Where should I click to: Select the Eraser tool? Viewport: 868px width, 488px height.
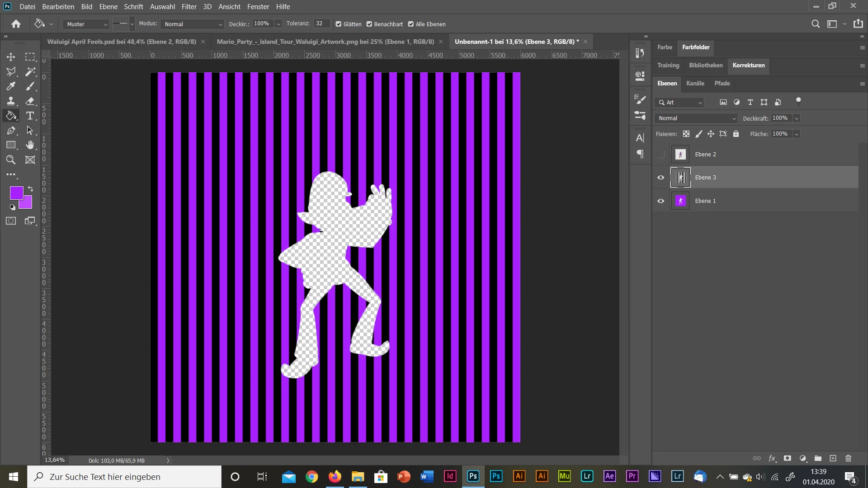point(30,101)
